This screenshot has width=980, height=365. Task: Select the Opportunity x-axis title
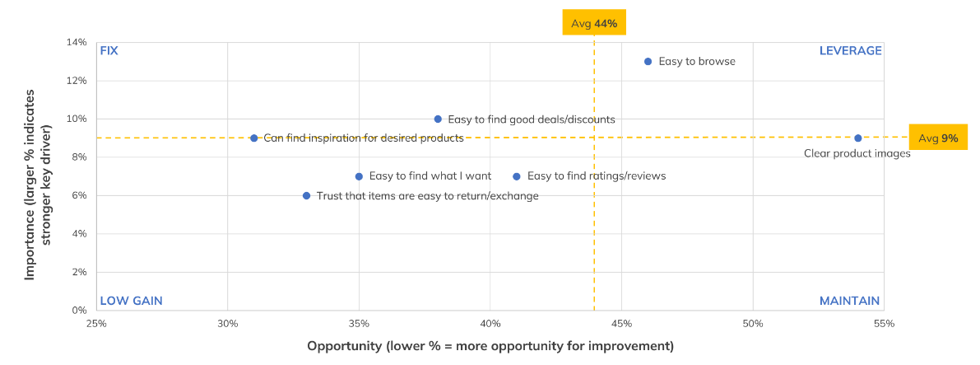pos(490,346)
